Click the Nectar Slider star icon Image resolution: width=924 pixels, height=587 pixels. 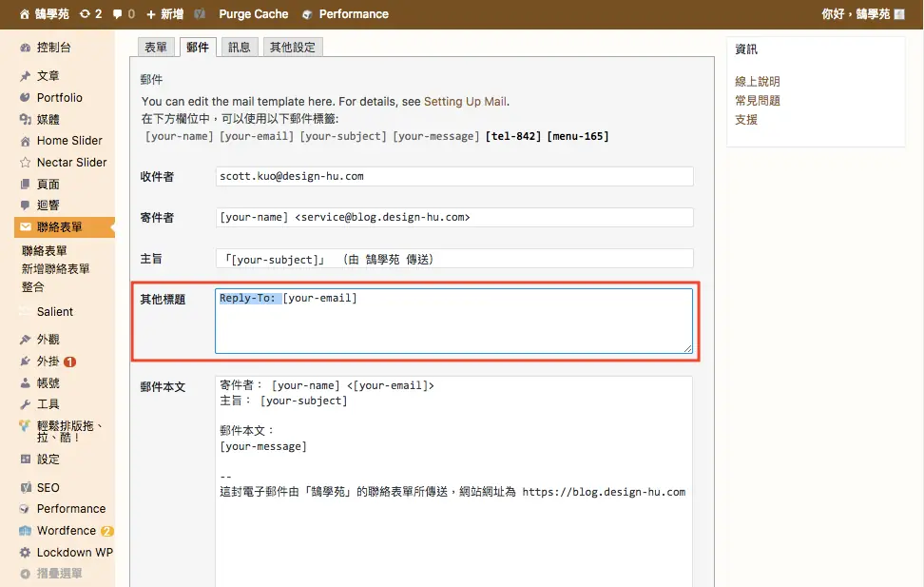pos(25,163)
